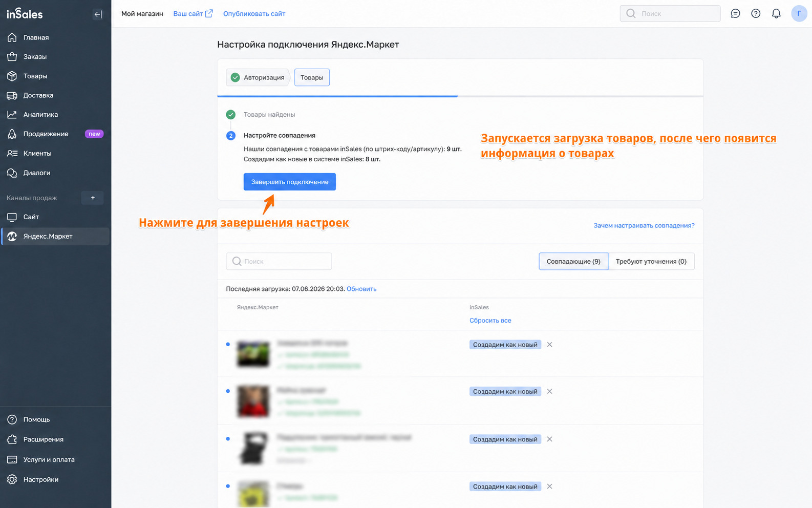The height and width of the screenshot is (508, 812).
Task: Click the Настройки gear icon
Action: 12,479
